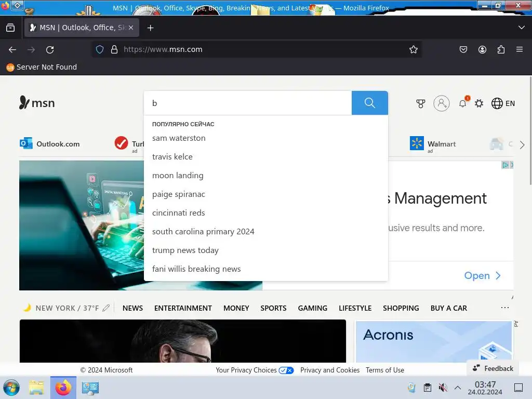The width and height of the screenshot is (532, 399).
Task: Choose 'south carolina primary 2024' suggestion
Action: click(265, 231)
